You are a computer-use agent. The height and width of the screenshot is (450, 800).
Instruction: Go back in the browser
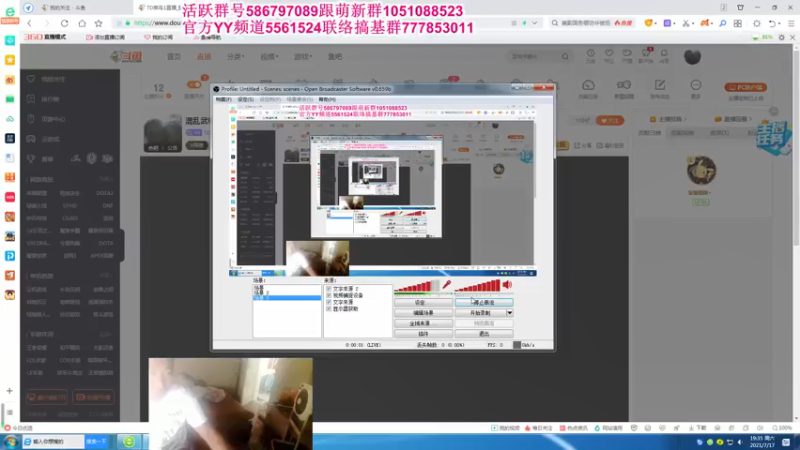click(30, 23)
